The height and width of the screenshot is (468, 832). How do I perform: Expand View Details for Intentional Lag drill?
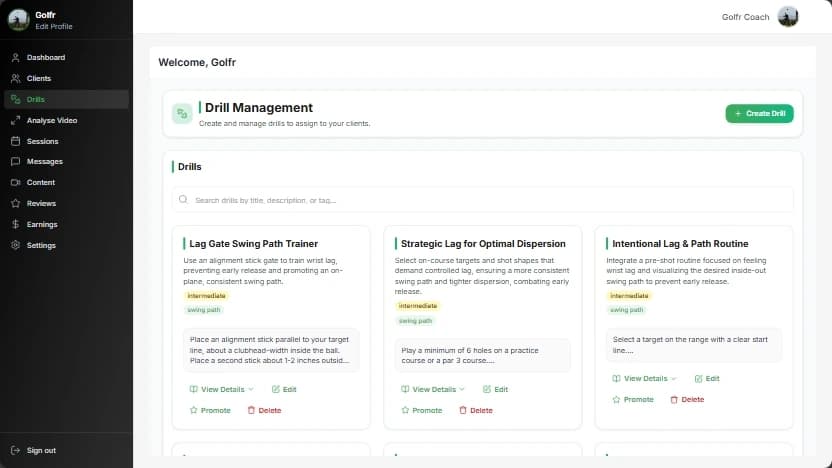(x=645, y=379)
